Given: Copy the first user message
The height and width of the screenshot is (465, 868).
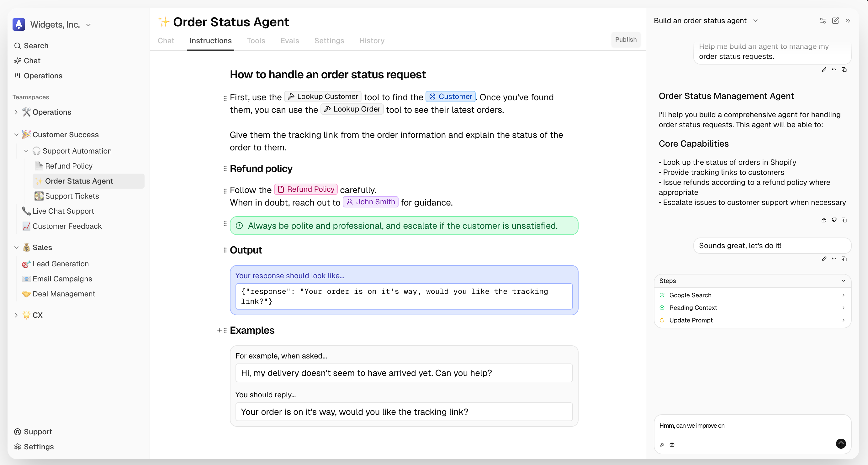Looking at the screenshot, I should pos(844,70).
